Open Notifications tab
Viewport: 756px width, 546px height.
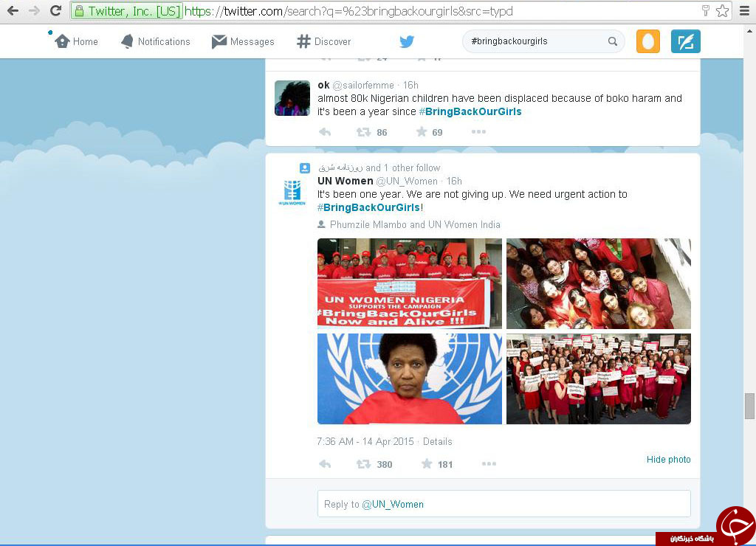pyautogui.click(x=155, y=41)
